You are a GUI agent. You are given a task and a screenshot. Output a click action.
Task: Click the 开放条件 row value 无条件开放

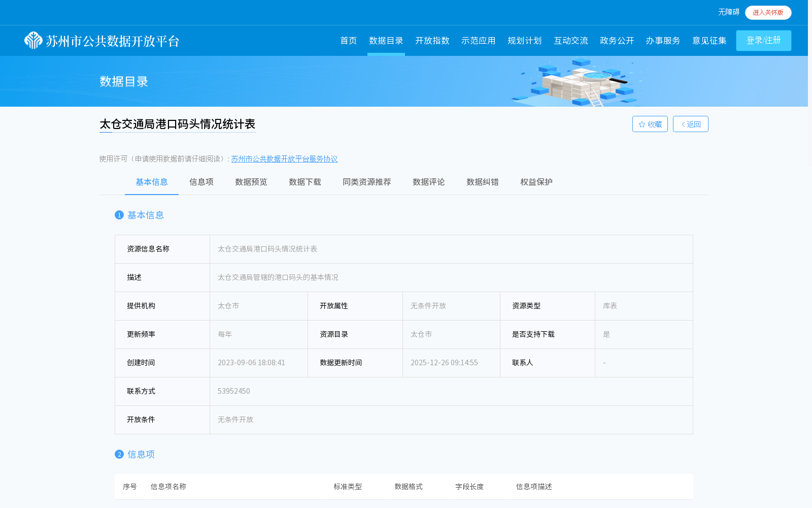point(235,420)
